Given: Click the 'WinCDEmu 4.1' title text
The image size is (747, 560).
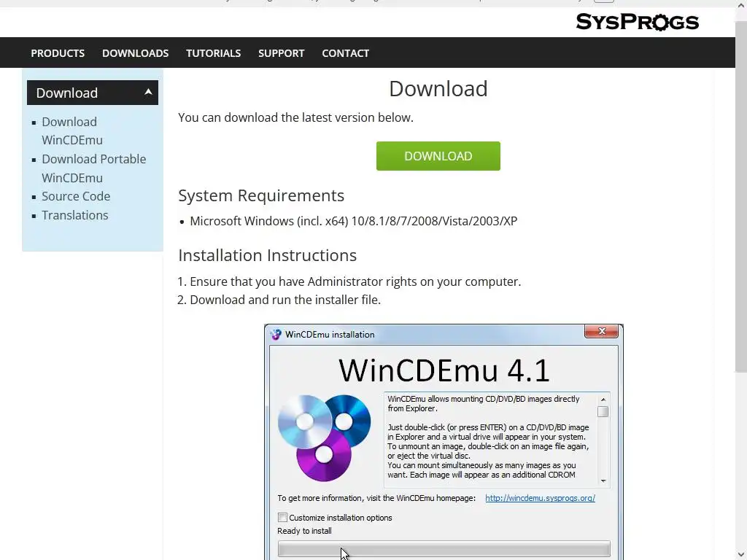Looking at the screenshot, I should pos(444,370).
